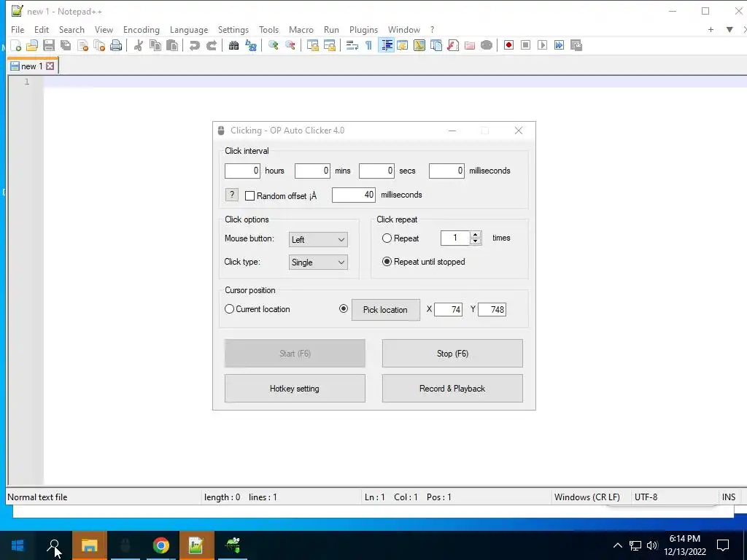This screenshot has height=560, width=747.
Task: Click the Print toolbar icon
Action: pyautogui.click(x=116, y=45)
